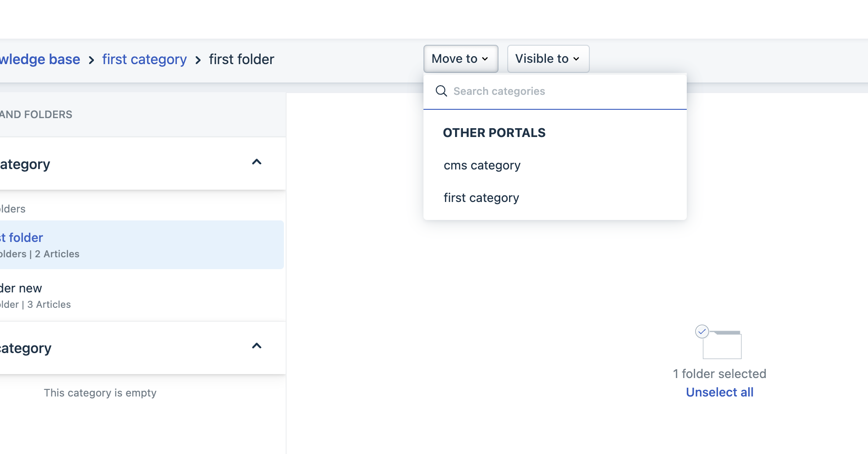Open the Move to dropdown
The height and width of the screenshot is (454, 868).
click(460, 59)
